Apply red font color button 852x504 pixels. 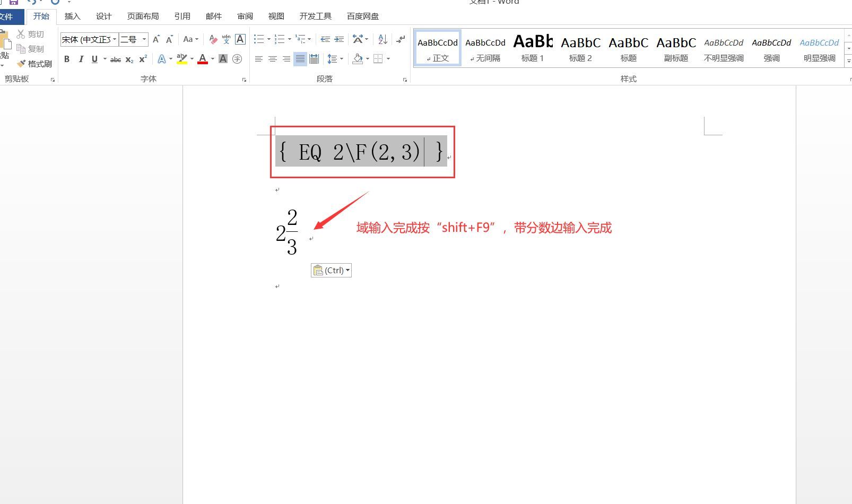[x=203, y=59]
